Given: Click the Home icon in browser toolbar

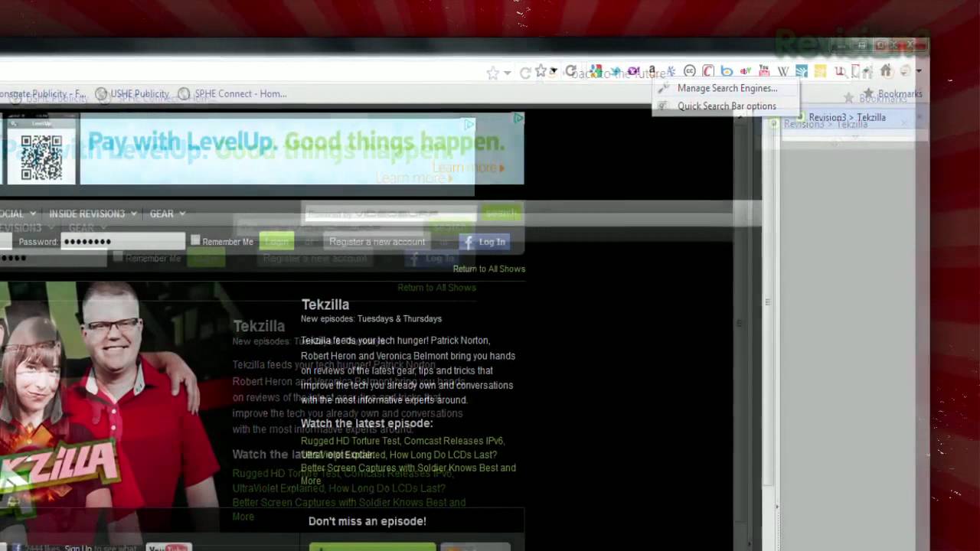Looking at the screenshot, I should 886,70.
